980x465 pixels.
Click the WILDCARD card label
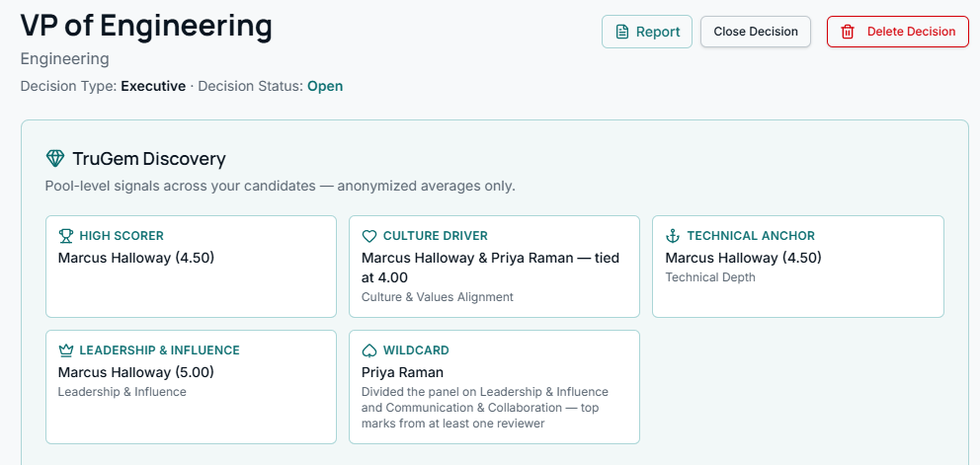click(416, 350)
